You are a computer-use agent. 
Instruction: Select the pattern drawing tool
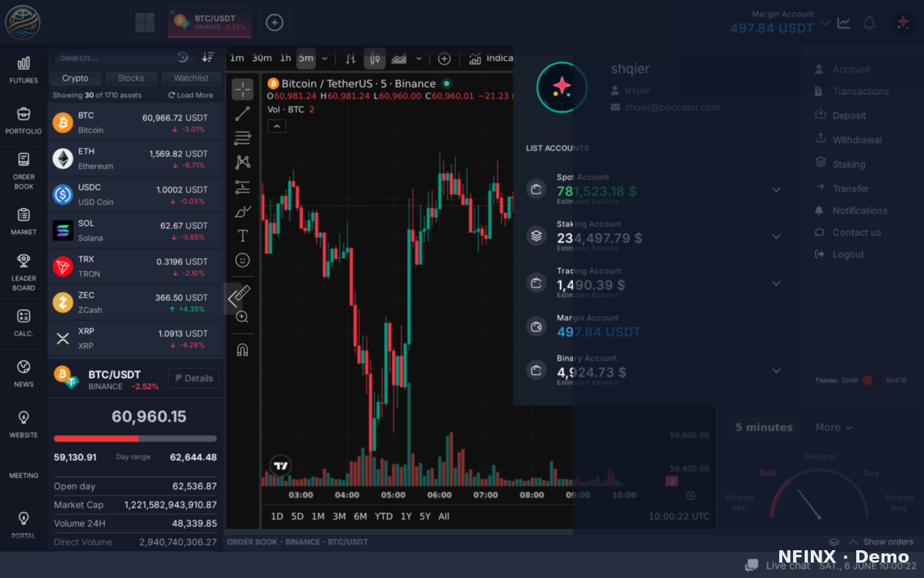pyautogui.click(x=243, y=162)
